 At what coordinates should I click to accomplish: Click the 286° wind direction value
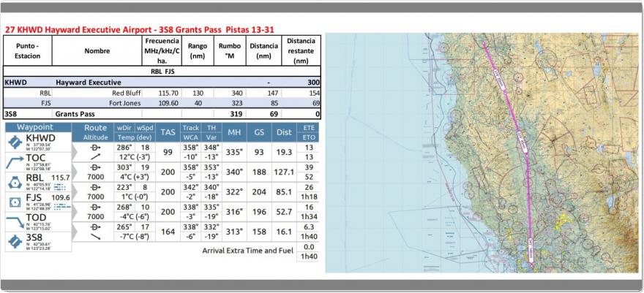point(124,148)
